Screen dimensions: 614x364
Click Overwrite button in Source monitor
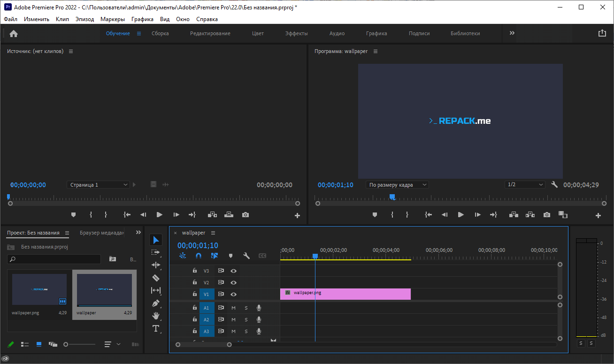229,215
